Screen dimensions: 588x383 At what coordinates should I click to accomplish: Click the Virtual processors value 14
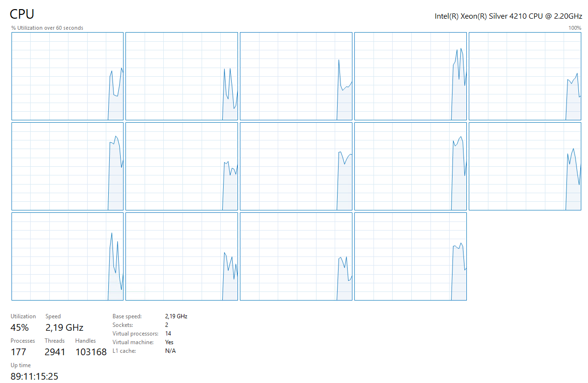[x=168, y=334]
